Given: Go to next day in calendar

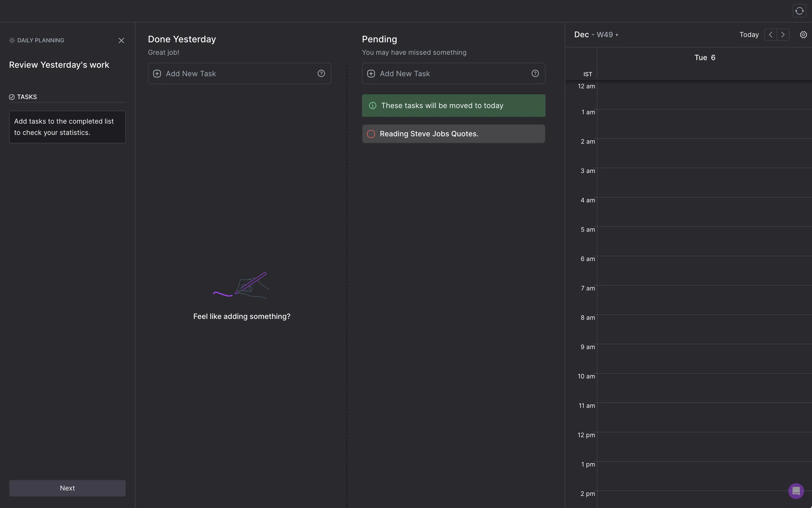Looking at the screenshot, I should click(x=783, y=35).
